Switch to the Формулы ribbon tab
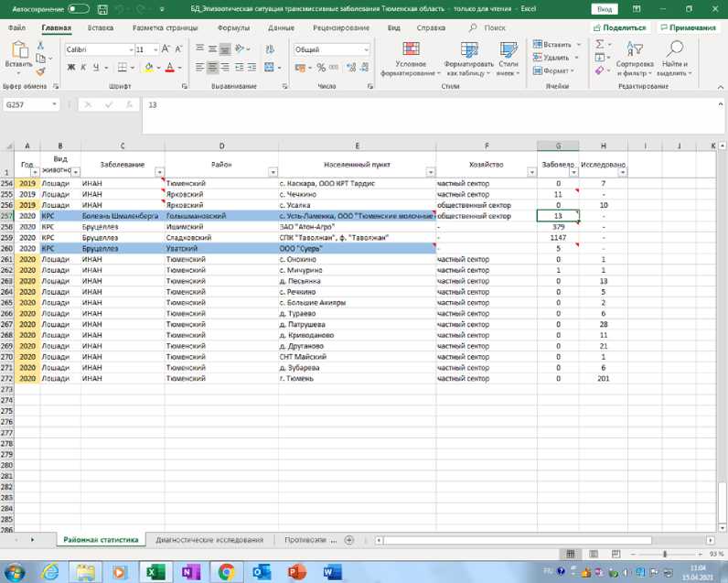 point(233,27)
